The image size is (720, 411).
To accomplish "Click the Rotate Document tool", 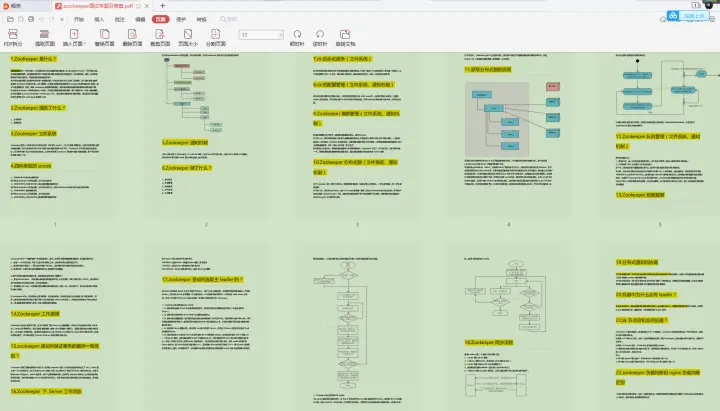I will pyautogui.click(x=345, y=37).
